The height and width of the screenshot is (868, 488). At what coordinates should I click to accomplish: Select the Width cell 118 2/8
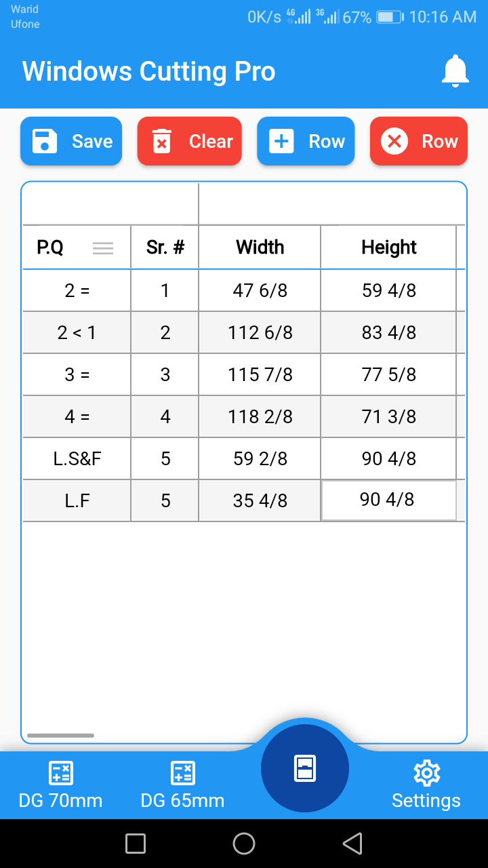[x=260, y=416]
